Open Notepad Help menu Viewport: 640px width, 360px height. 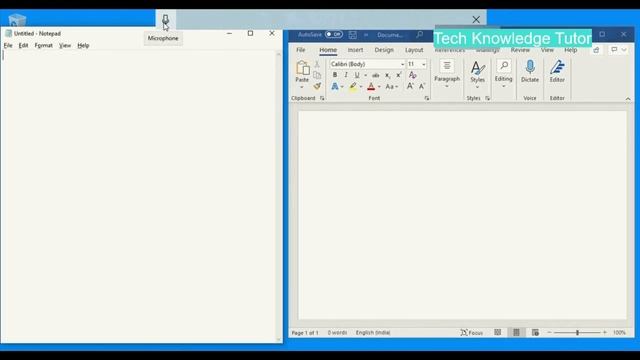tap(83, 45)
